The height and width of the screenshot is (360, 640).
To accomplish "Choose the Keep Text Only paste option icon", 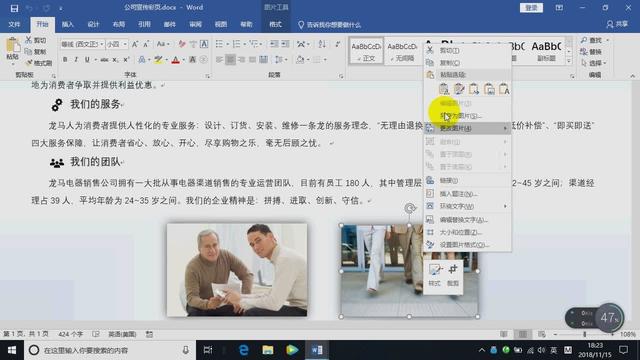I will click(504, 89).
